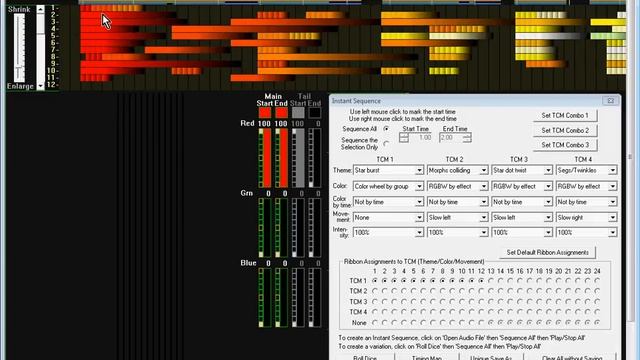This screenshot has height=360, width=640.
Task: Open the TCM 2 Theme dropdown
Action: pos(457,170)
